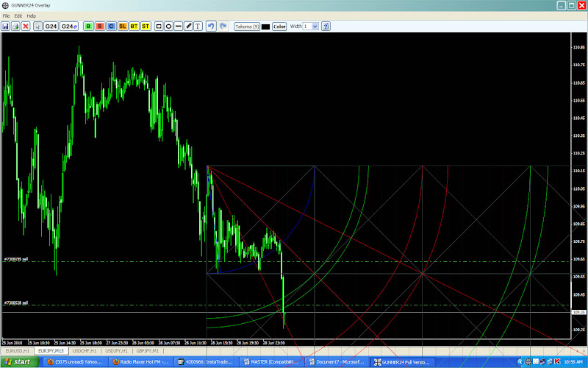Click the Windows start button
Viewport: 588px width, 368px height.
coord(20,362)
